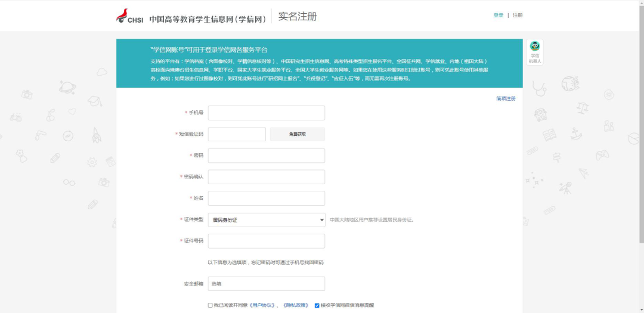Viewport: 644px width, 313px height.
Task: Focus the 密码 input field
Action: 266,156
